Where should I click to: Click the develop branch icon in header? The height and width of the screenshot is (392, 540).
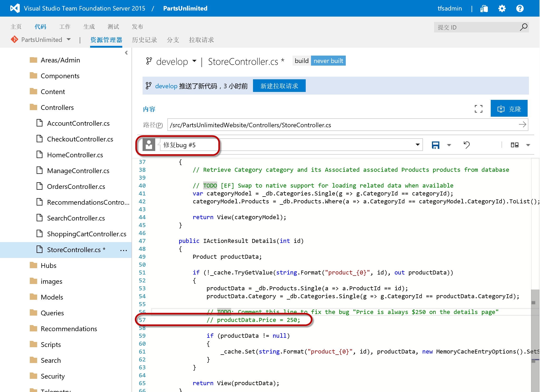click(149, 61)
